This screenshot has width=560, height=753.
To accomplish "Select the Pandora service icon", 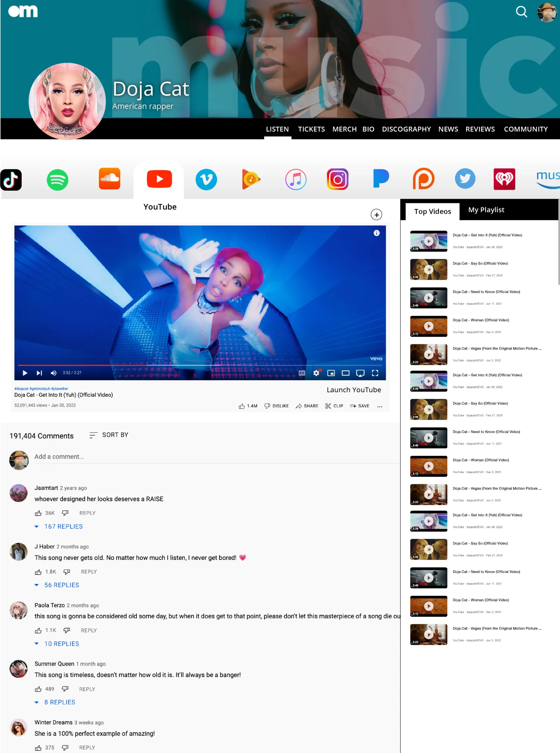I will click(x=381, y=178).
